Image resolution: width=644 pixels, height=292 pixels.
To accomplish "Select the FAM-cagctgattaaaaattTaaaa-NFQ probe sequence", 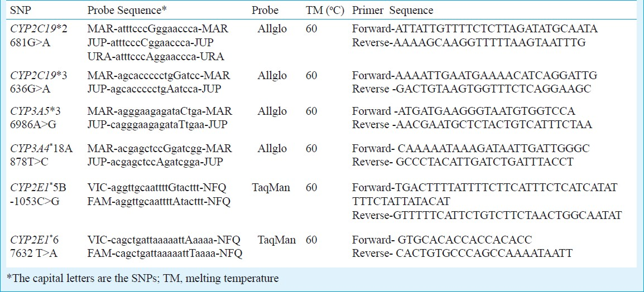I will tap(165, 254).
